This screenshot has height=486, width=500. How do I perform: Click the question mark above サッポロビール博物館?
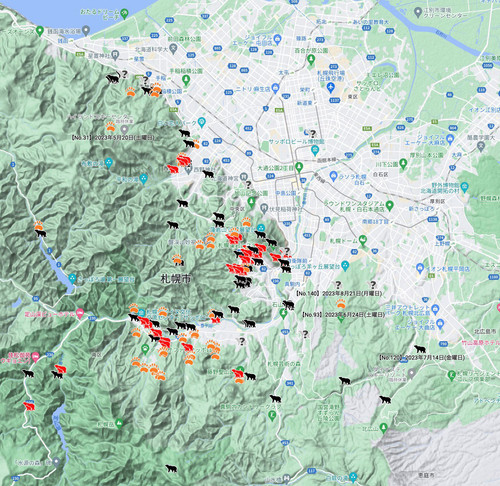click(x=313, y=134)
